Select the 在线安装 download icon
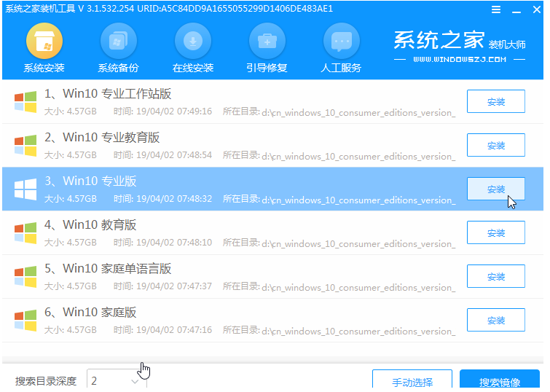550x392 pixels. tap(192, 42)
